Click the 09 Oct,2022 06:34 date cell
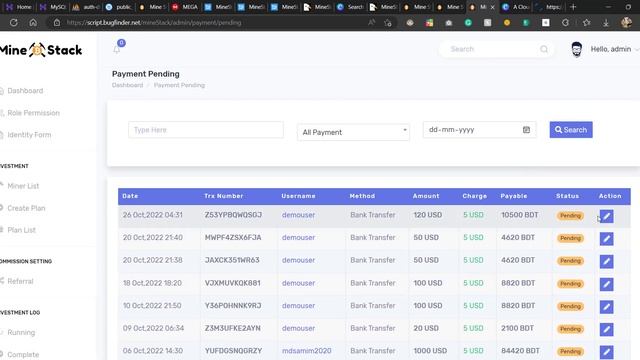This screenshot has height=360, width=640. pyautogui.click(x=153, y=328)
